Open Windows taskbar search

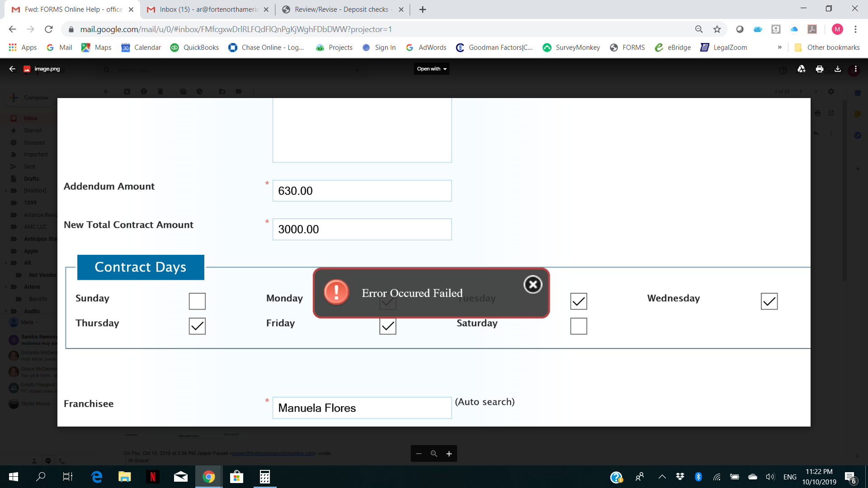[41, 477]
